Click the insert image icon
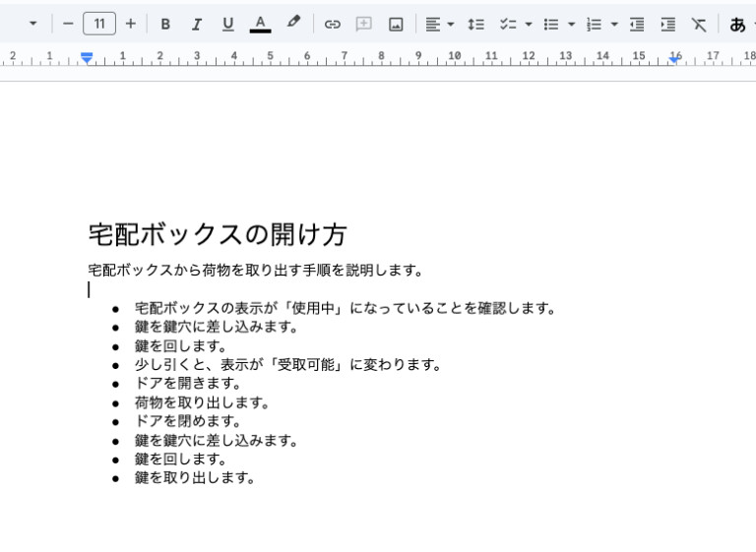 tap(396, 24)
